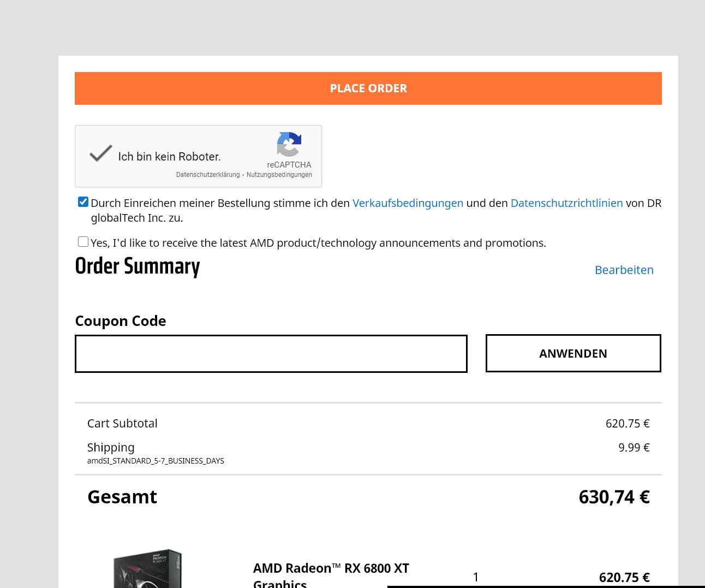Click the 9.99 € shipping cost
Viewport: 705px width, 588px height.
[x=634, y=448]
